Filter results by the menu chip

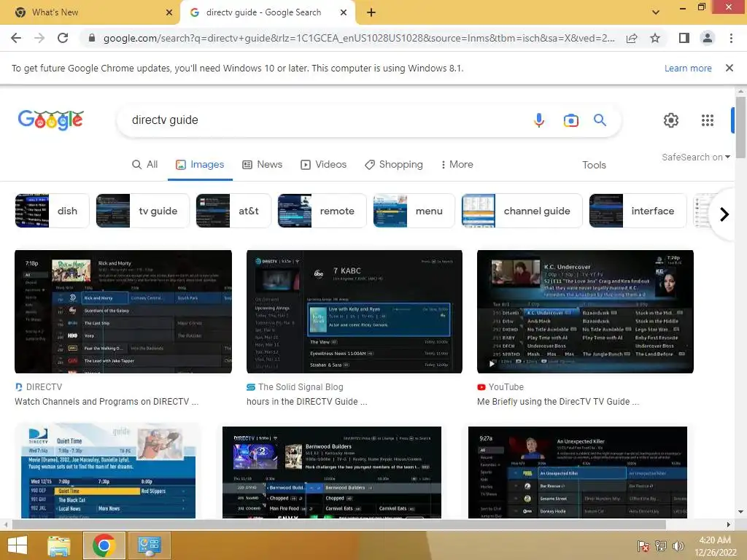pos(414,211)
